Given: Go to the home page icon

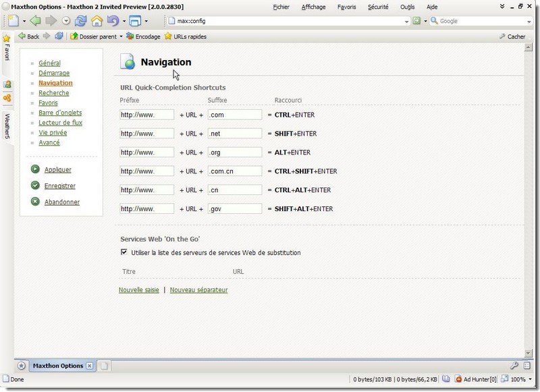Looking at the screenshot, I should pyautogui.click(x=97, y=21).
